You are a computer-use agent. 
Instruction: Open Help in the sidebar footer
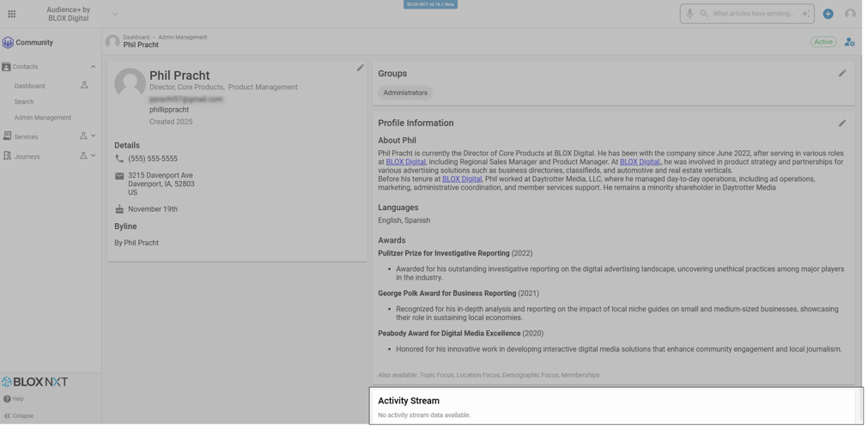pyautogui.click(x=13, y=399)
